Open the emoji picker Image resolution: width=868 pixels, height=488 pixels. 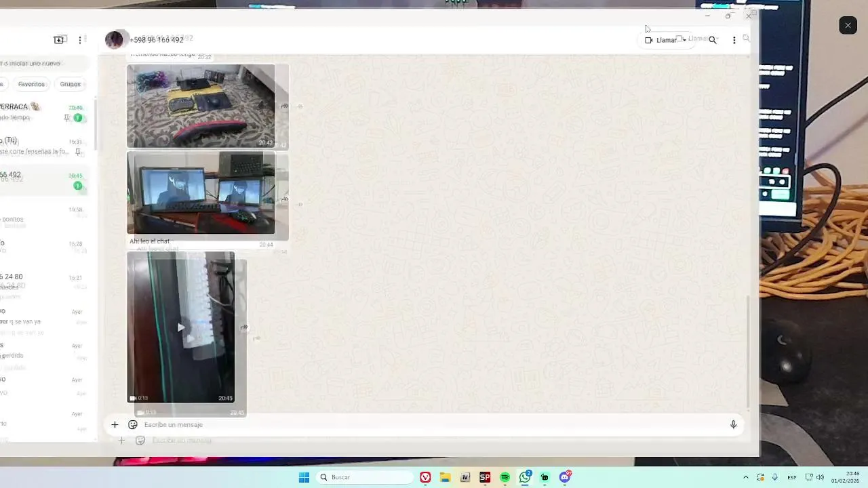tap(133, 424)
